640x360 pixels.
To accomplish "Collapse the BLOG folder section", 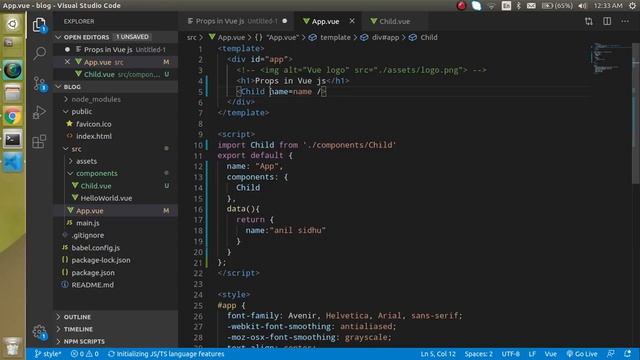I will click(x=116, y=87).
